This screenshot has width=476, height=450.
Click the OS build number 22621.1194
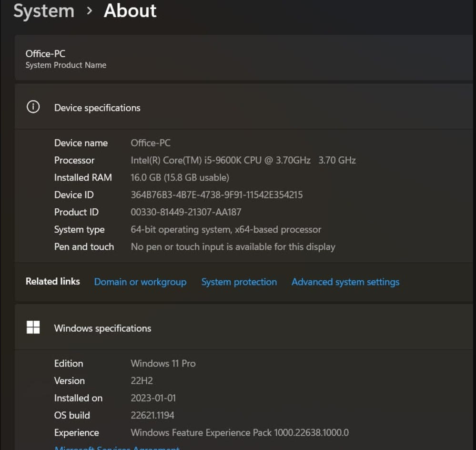click(x=152, y=415)
